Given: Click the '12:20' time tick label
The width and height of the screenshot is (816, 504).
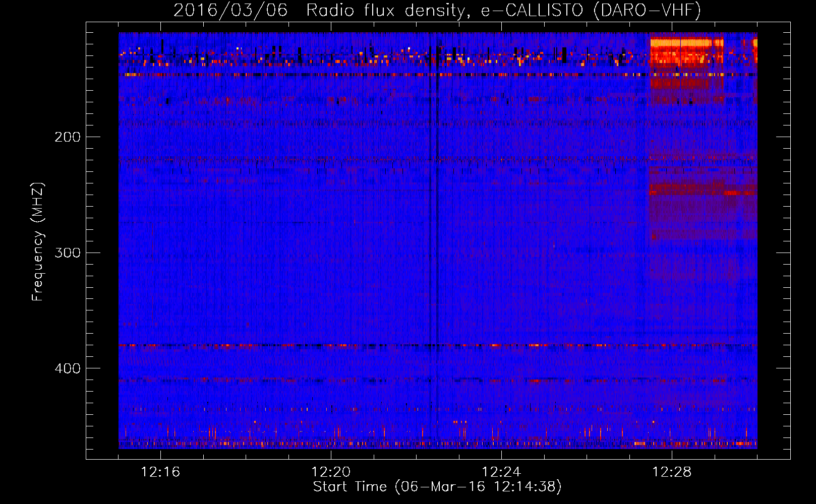Looking at the screenshot, I should click(331, 472).
